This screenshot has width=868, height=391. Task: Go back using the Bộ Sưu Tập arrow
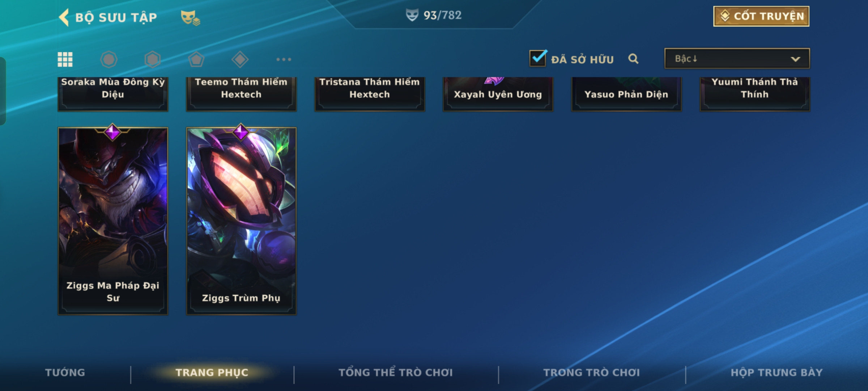(x=64, y=17)
